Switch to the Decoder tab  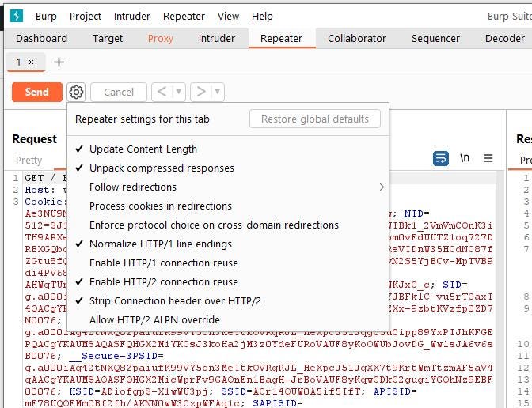click(x=504, y=38)
